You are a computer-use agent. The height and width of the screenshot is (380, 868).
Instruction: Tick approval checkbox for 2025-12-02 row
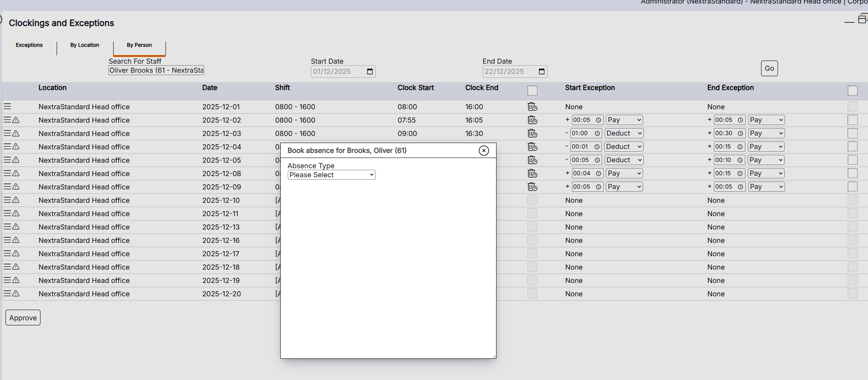(853, 120)
